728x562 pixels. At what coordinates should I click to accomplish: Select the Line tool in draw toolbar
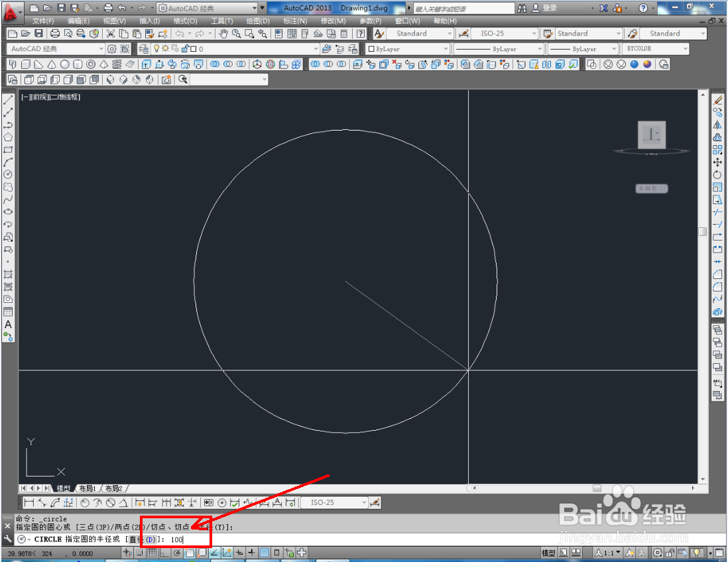(x=8, y=100)
